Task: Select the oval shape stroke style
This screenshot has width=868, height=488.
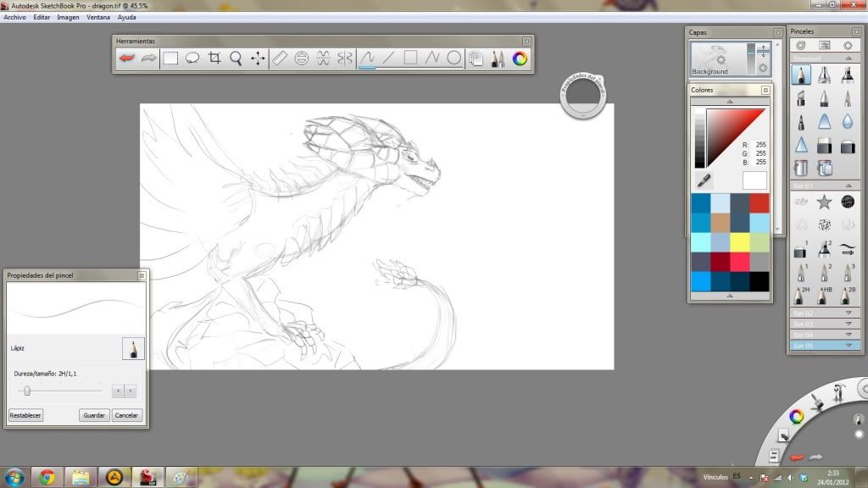Action: pyautogui.click(x=454, y=58)
